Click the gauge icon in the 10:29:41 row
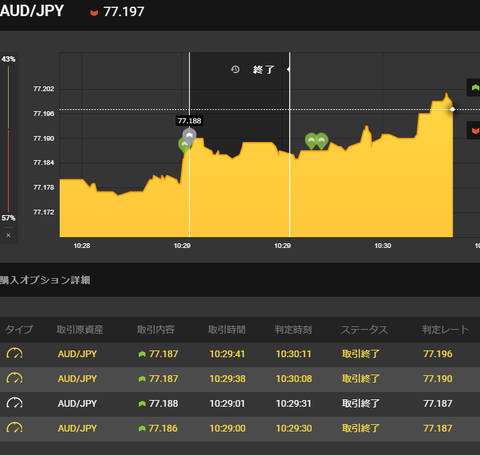This screenshot has height=455, width=480. coord(14,354)
